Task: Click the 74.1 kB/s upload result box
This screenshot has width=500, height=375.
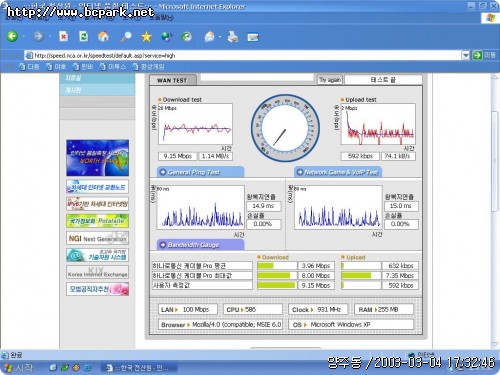Action: point(397,156)
